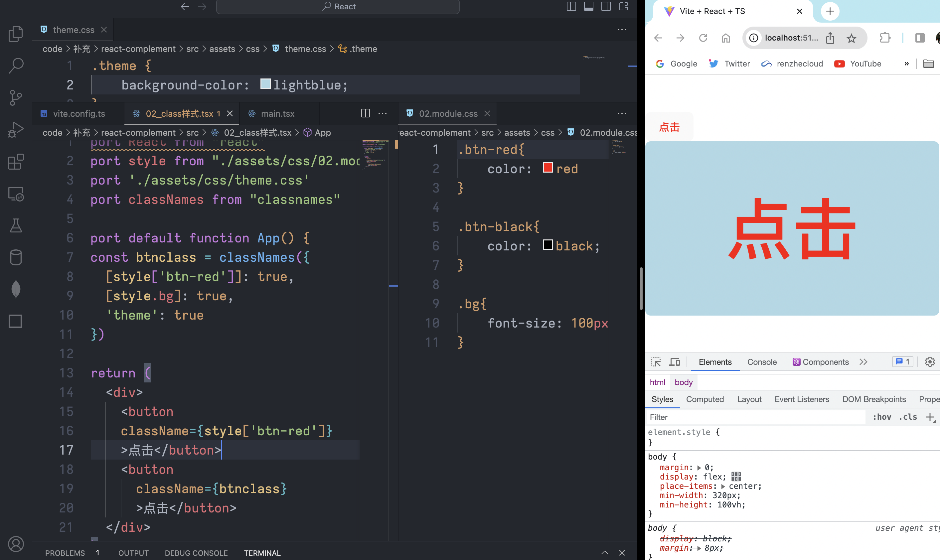The height and width of the screenshot is (560, 940).
Task: Open more actions for 02.module.css group
Action: pyautogui.click(x=622, y=113)
